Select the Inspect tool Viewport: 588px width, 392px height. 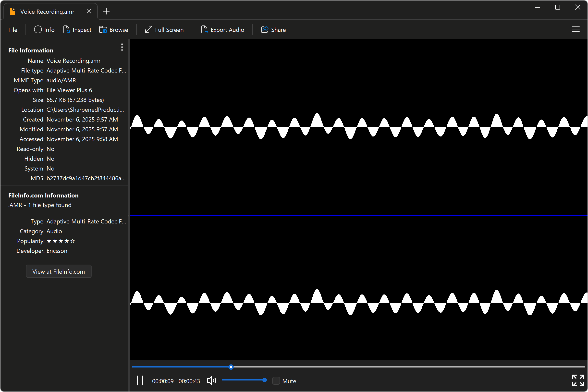pyautogui.click(x=77, y=29)
